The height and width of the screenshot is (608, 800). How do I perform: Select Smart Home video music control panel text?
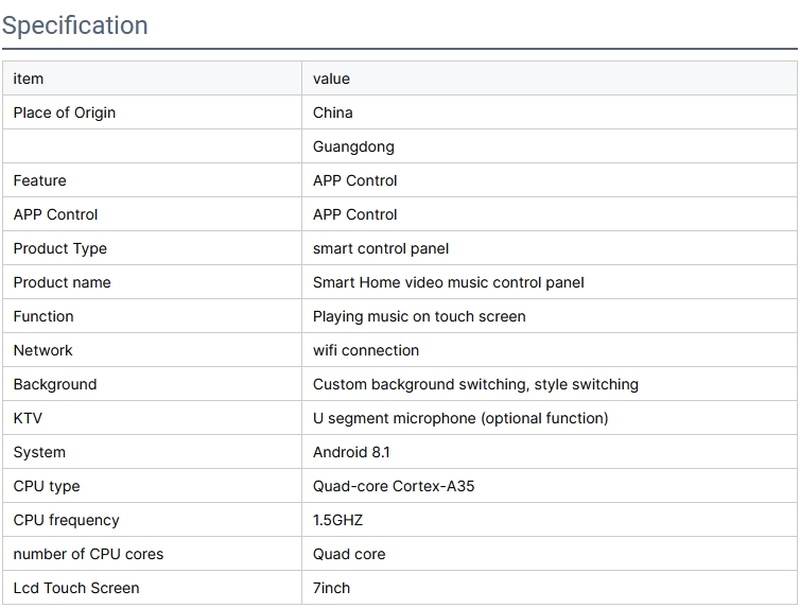pos(448,282)
